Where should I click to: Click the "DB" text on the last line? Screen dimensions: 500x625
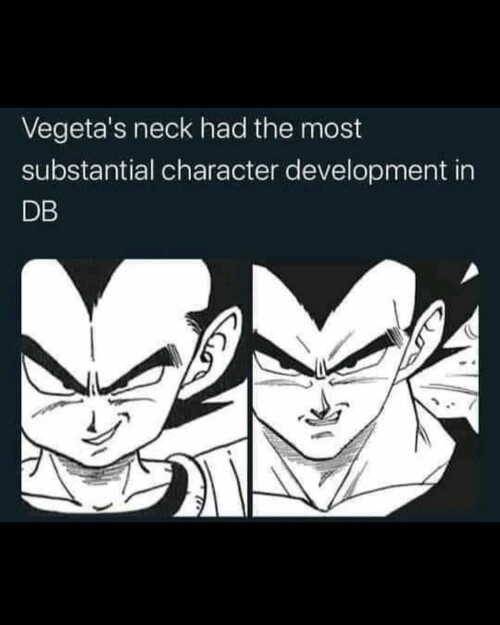tap(39, 212)
